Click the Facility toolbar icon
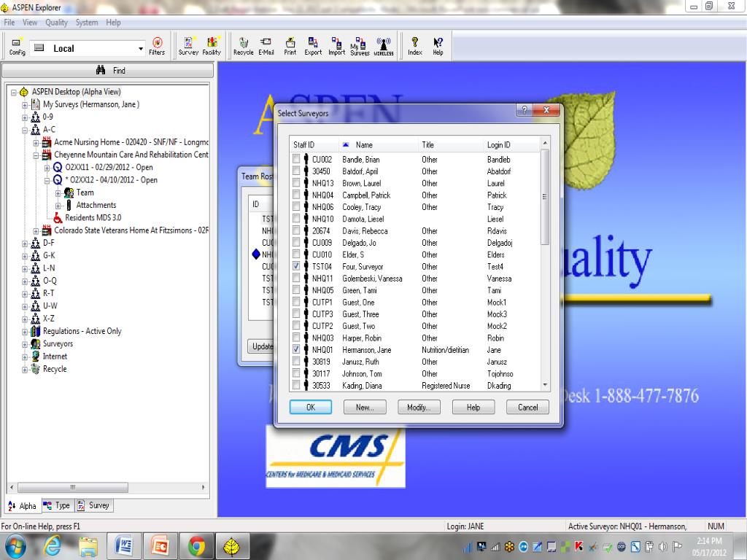Screen dimensions: 747x560 coord(212,46)
